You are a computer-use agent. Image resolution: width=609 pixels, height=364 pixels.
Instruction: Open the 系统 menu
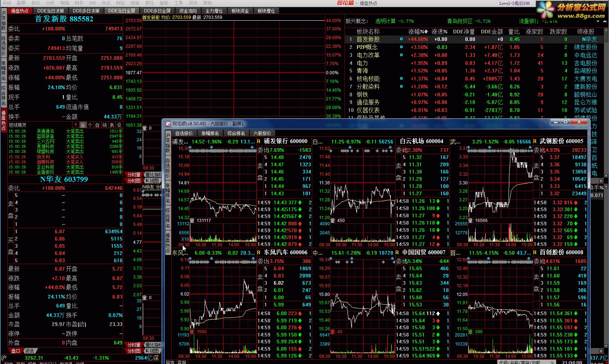[x=7, y=3]
